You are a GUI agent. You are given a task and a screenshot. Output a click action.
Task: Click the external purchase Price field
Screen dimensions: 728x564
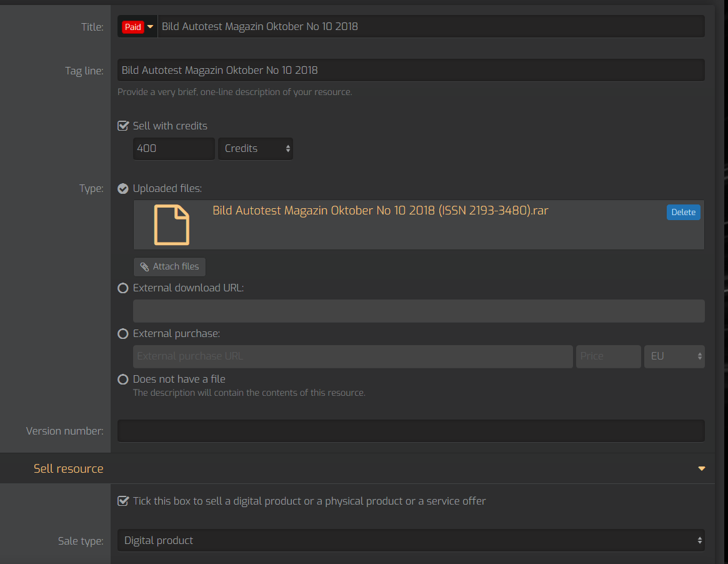[608, 356]
